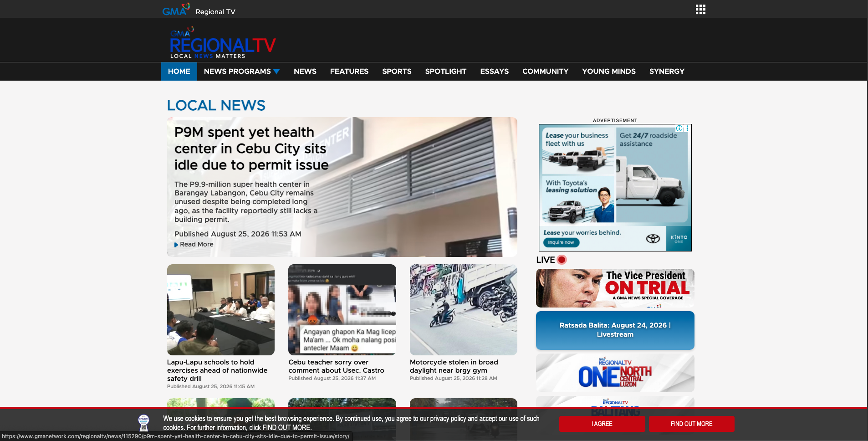Open Lapu-Lapu schools safety drill headline
Screen dimensions: 868x441
click(x=217, y=370)
